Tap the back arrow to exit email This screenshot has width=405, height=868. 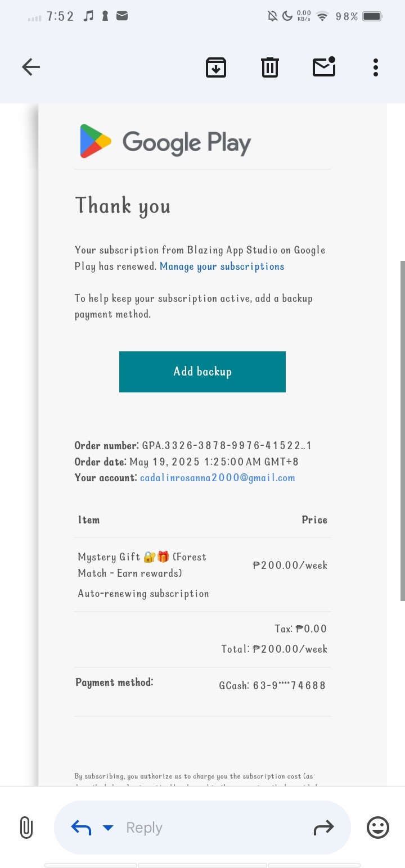(31, 67)
